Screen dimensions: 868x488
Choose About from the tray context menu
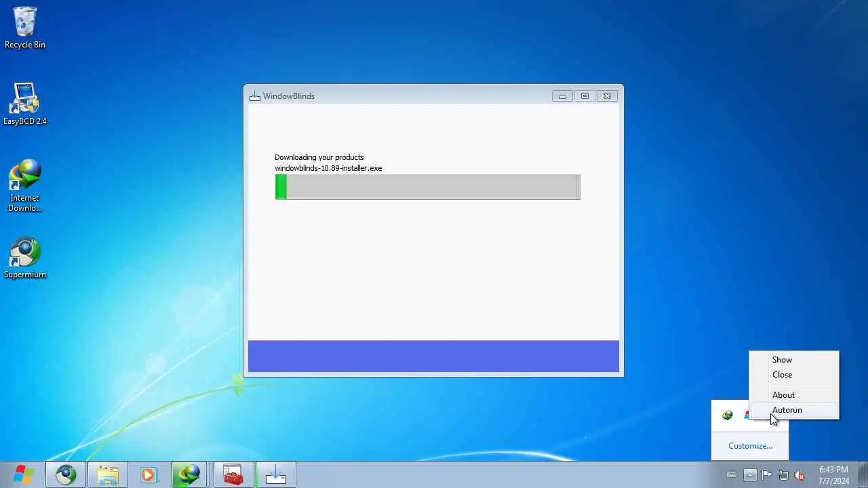pos(794,395)
